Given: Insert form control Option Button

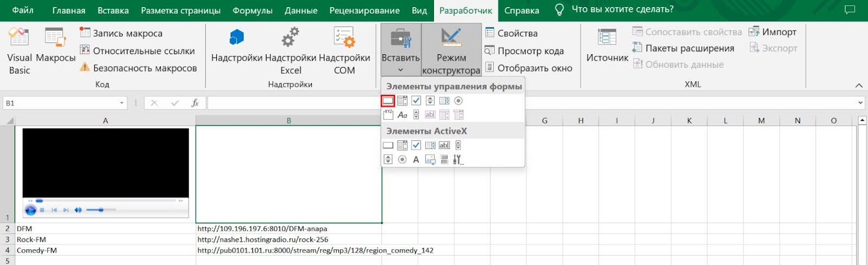Looking at the screenshot, I should pyautogui.click(x=458, y=100).
